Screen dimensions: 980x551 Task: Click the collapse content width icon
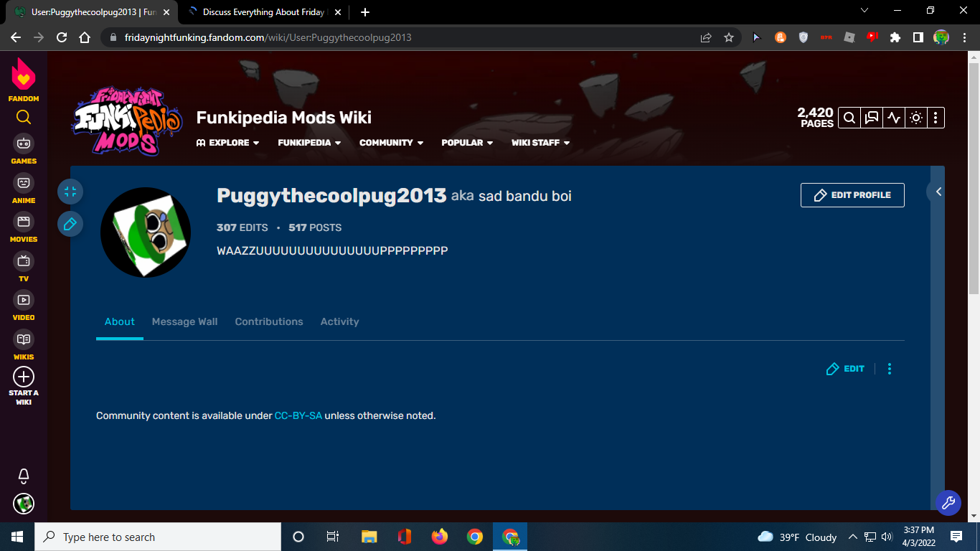(x=70, y=192)
